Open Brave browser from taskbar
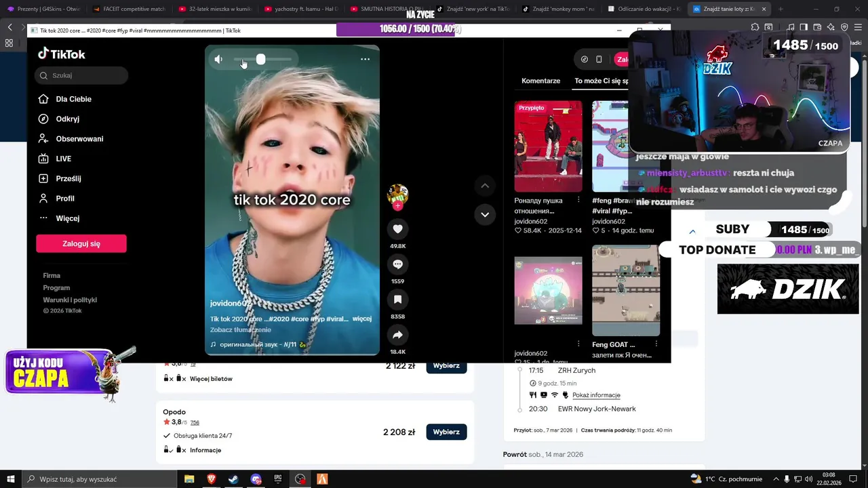Screen dimensions: 868x488 (211, 479)
